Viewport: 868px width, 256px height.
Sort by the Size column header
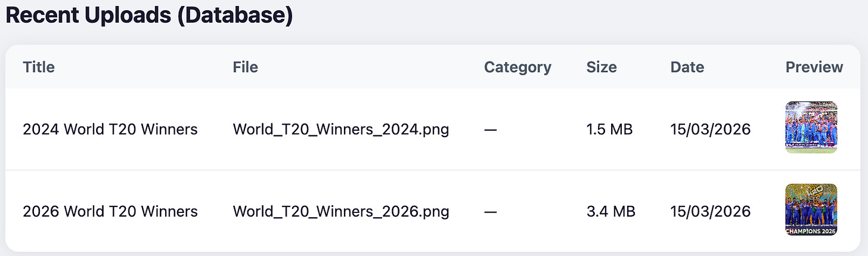(602, 67)
